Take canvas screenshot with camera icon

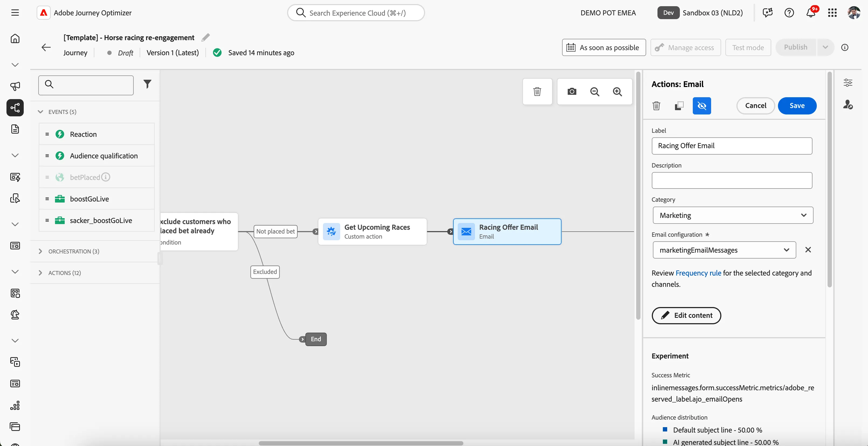[x=572, y=92]
